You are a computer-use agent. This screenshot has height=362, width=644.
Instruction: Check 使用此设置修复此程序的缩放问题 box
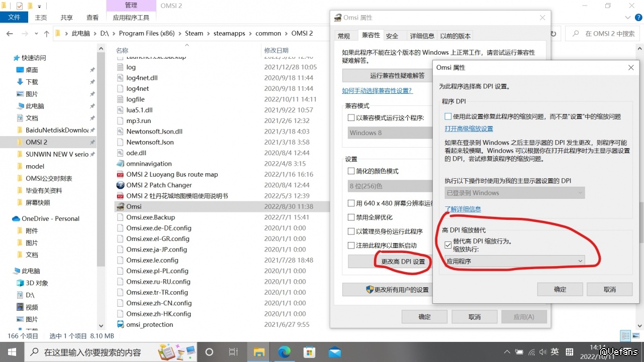(x=448, y=116)
